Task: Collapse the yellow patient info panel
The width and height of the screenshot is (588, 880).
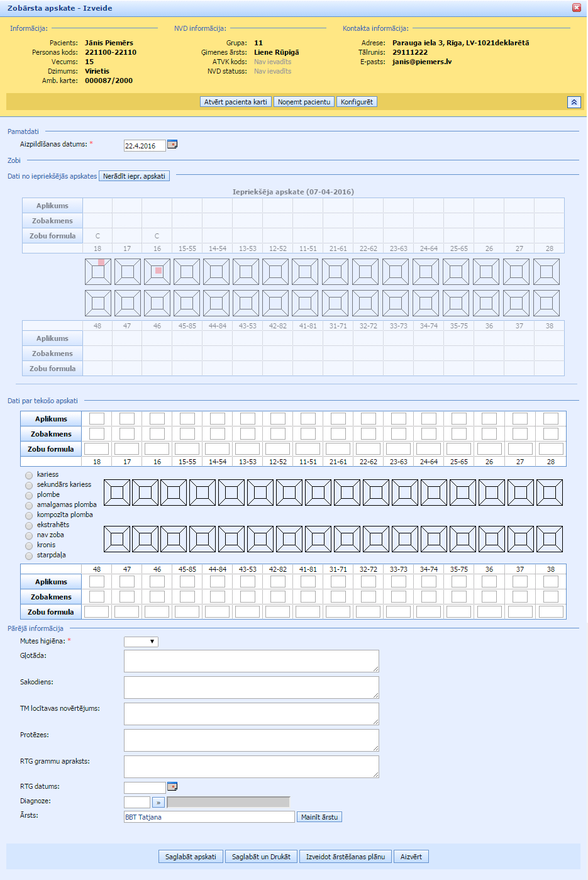Action: (574, 102)
